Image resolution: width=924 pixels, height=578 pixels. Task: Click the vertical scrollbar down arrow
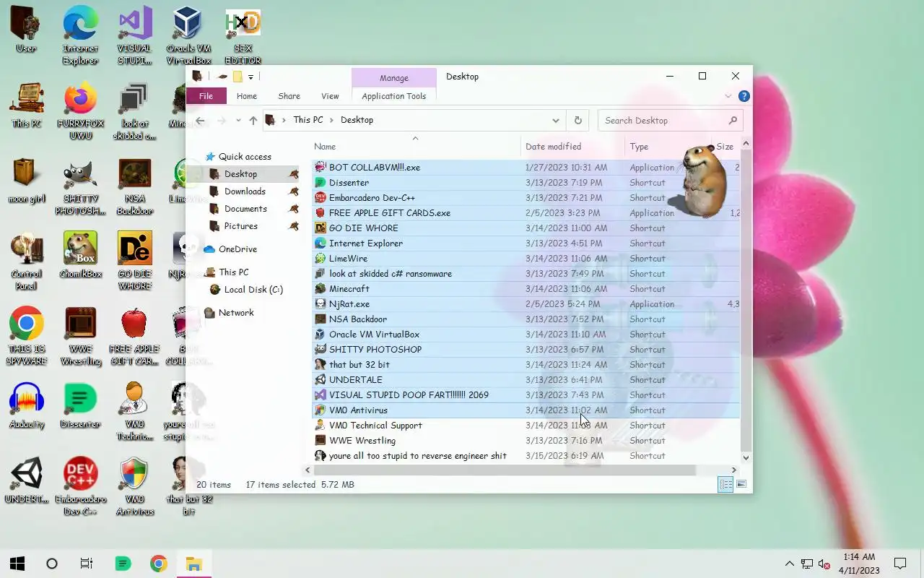coord(746,458)
